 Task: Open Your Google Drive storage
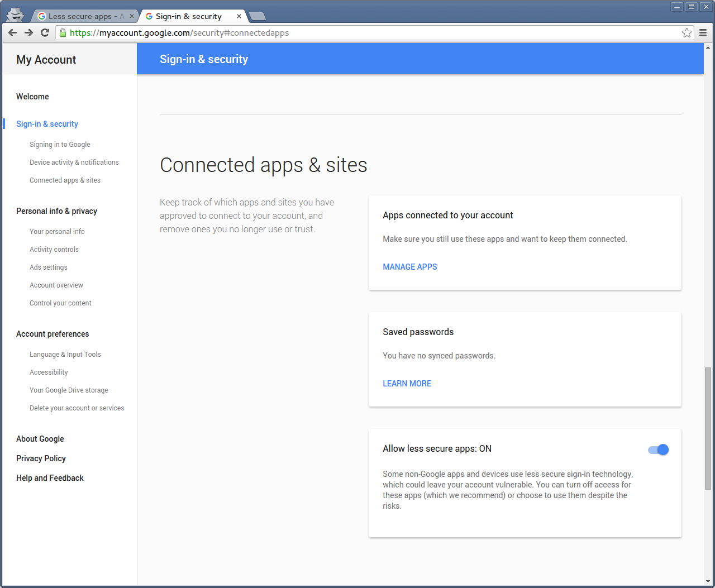point(69,390)
